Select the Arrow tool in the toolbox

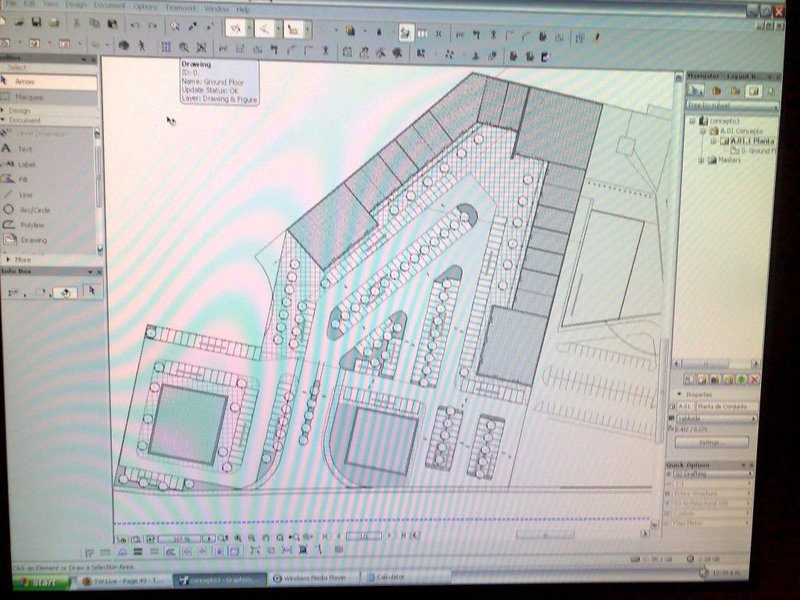48,82
